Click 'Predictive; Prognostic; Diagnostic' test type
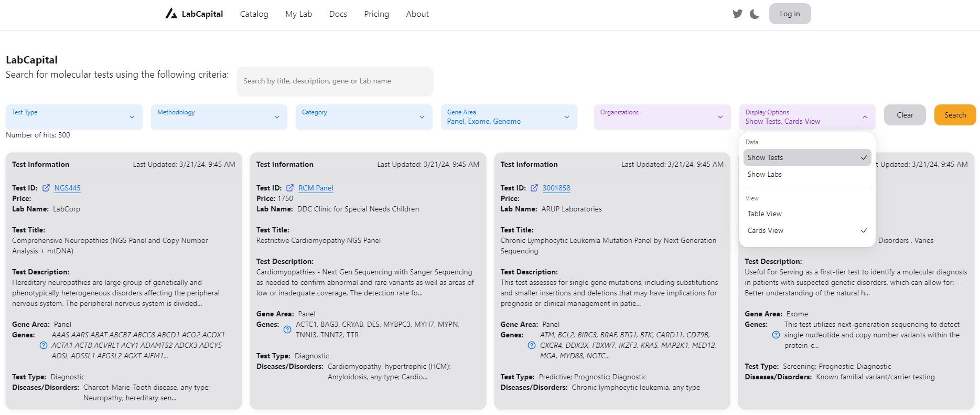The height and width of the screenshot is (415, 980). tap(593, 377)
